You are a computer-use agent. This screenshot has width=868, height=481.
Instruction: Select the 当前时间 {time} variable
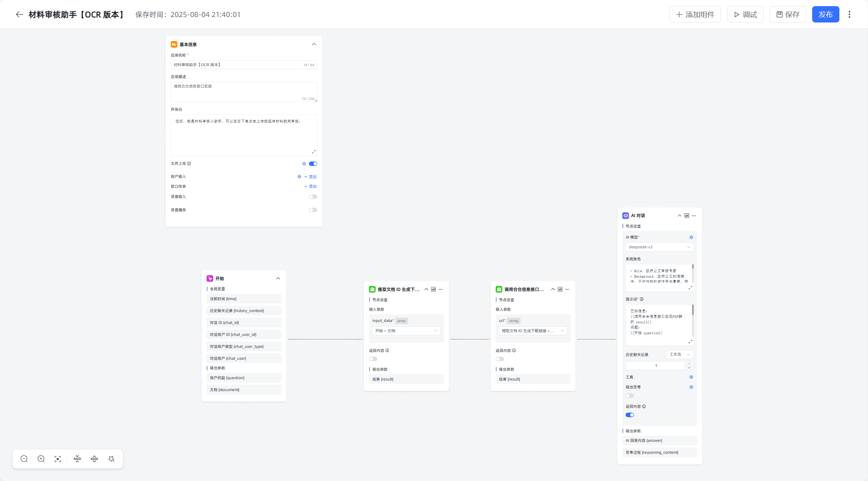tap(244, 299)
